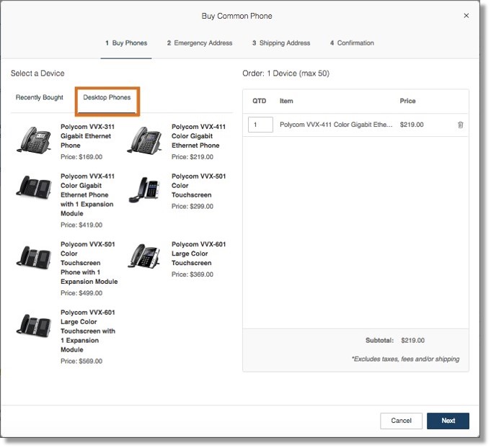Click 'Price: $419.00' text

[81, 225]
